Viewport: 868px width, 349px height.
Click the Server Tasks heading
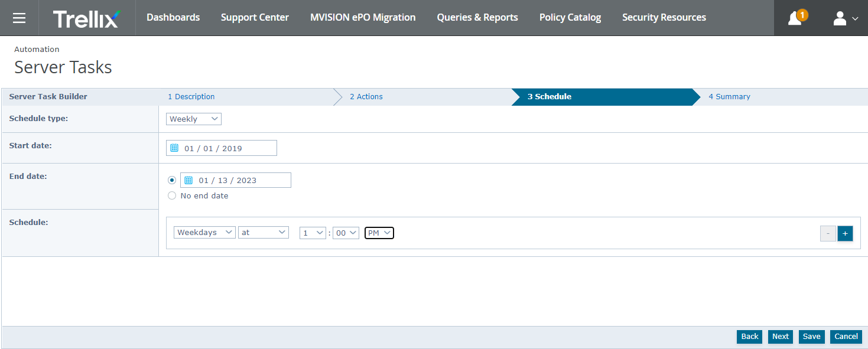[63, 67]
